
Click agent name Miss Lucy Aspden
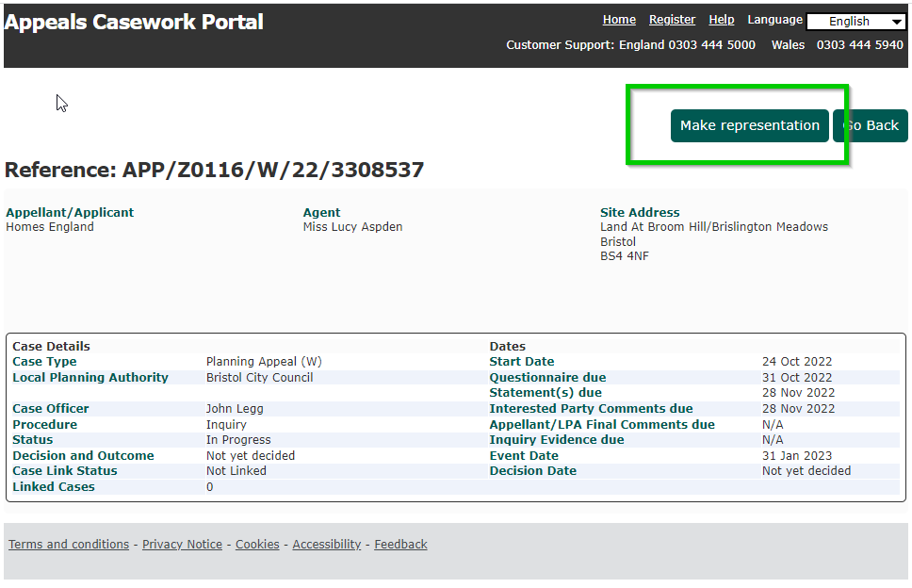[x=352, y=227]
